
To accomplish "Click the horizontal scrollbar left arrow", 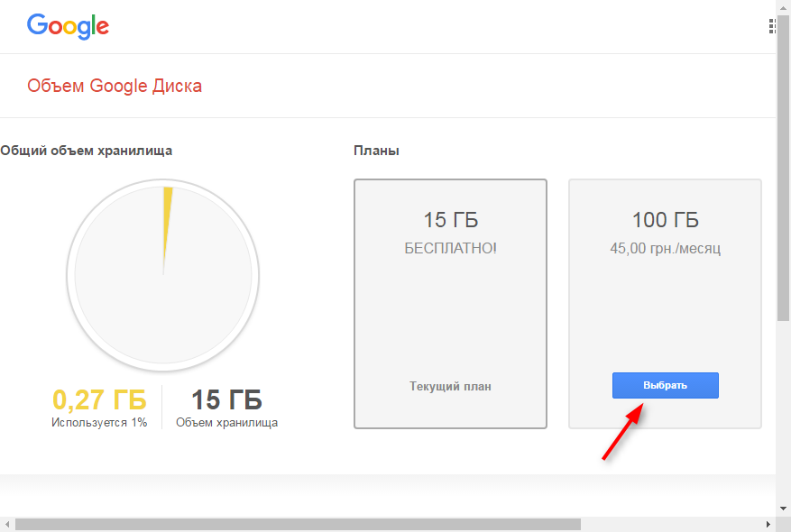I will pyautogui.click(x=6, y=524).
